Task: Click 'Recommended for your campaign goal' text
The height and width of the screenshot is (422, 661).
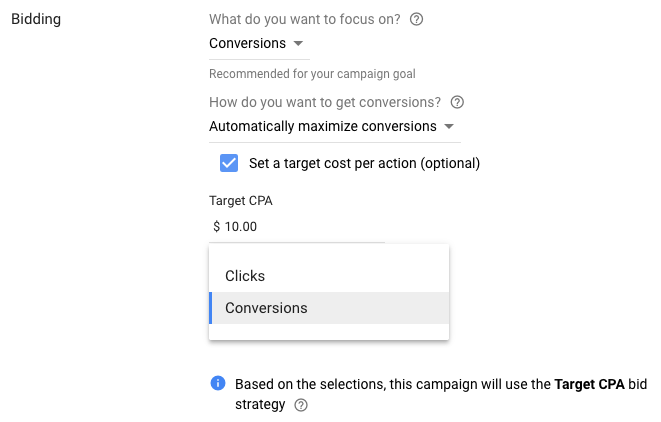Action: (x=312, y=74)
